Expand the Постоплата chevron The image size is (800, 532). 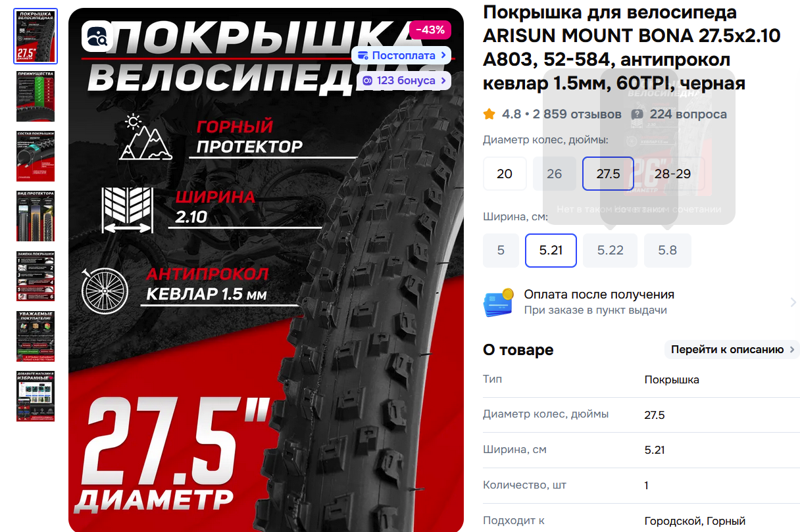(x=443, y=56)
